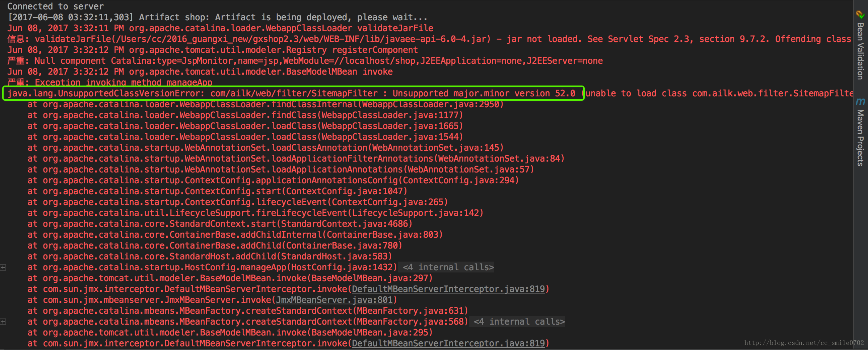Open JmxMBeanServer.java:801 source link
Viewport: 868px width, 350px height.
click(334, 300)
